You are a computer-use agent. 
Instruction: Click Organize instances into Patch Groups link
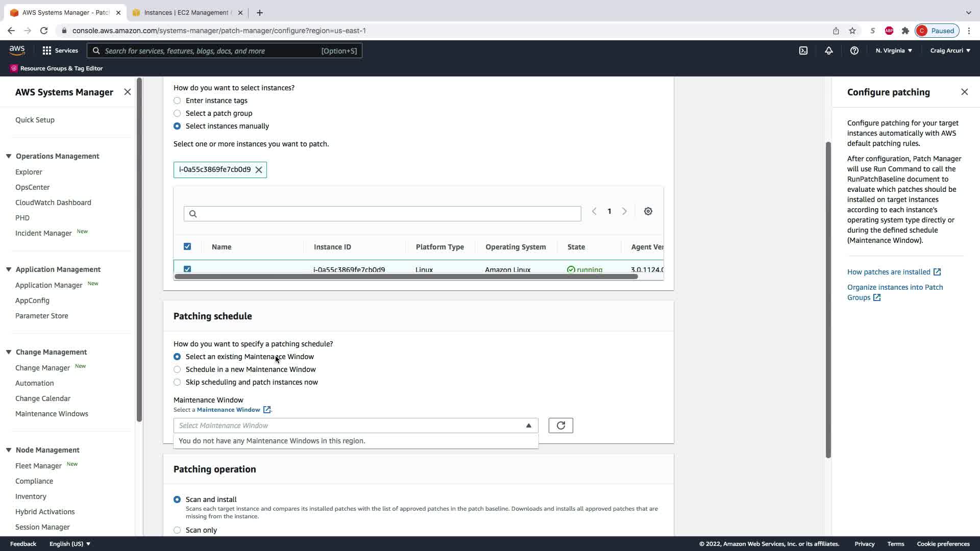coord(895,288)
